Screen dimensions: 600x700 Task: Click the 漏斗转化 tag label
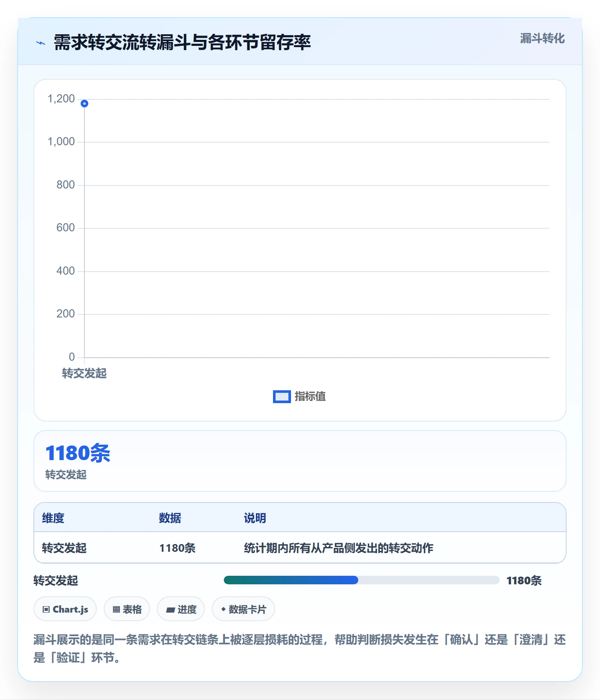click(x=542, y=39)
